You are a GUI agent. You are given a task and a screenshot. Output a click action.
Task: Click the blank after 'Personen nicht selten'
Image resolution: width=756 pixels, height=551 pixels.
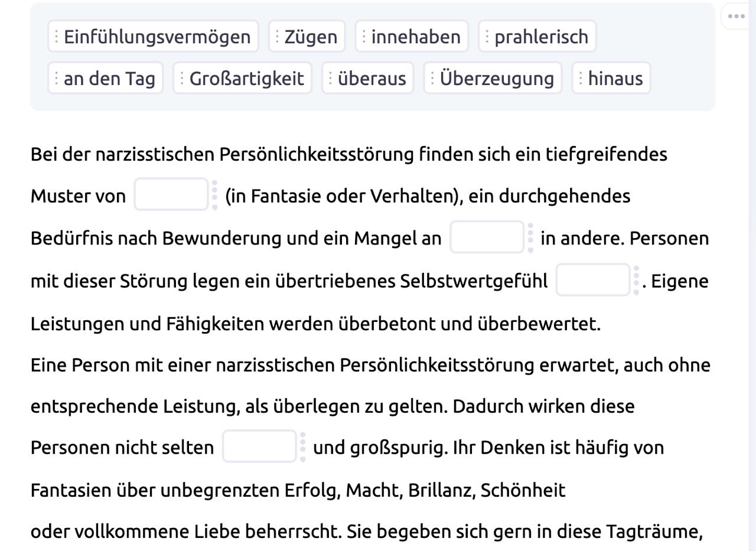(x=259, y=446)
